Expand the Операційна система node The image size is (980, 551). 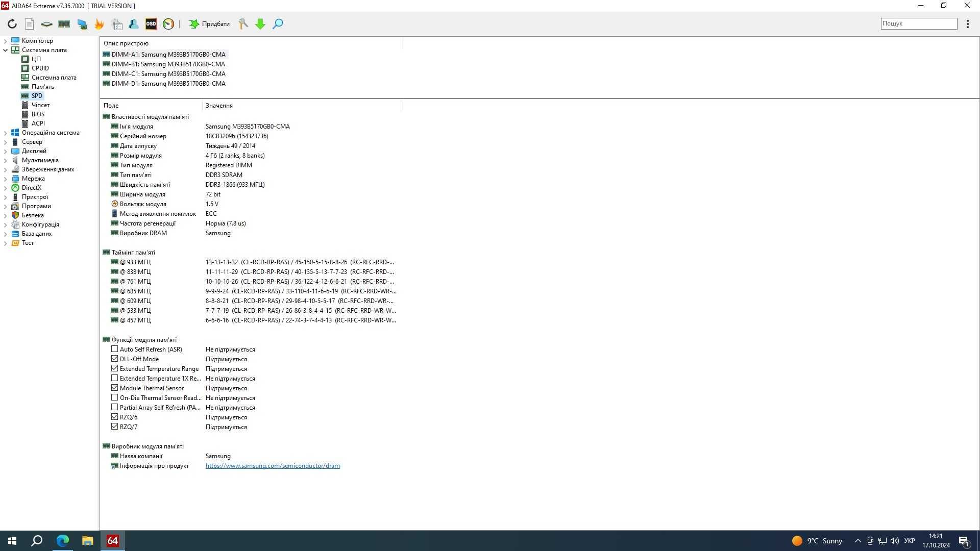coord(6,133)
